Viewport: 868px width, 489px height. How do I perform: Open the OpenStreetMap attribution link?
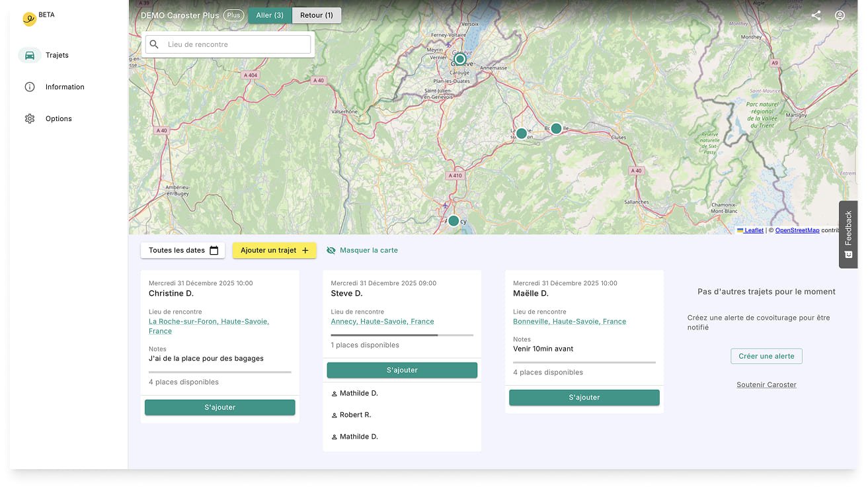(x=797, y=230)
